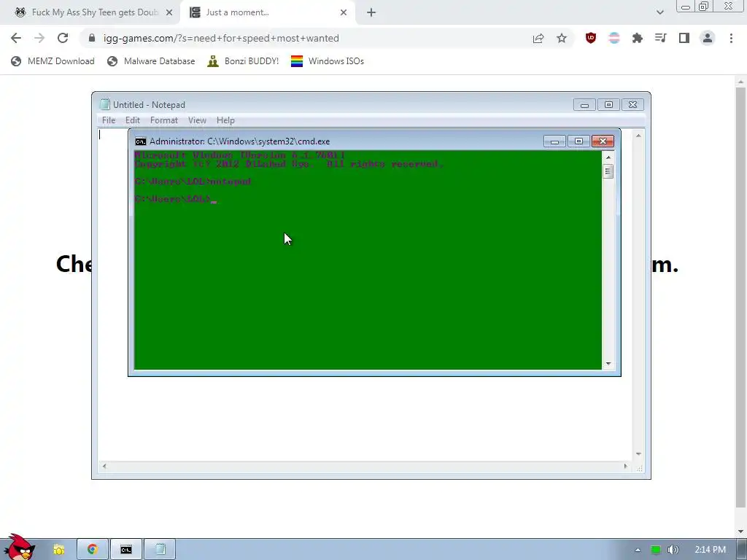
Task: Open the File menu in Notepad
Action: [109, 120]
